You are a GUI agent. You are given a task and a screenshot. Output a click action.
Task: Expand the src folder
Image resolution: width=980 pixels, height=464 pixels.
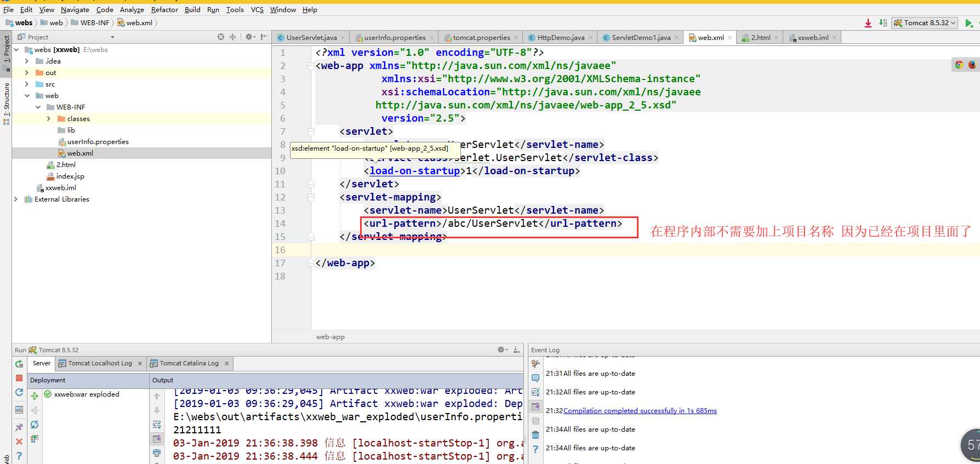[27, 84]
